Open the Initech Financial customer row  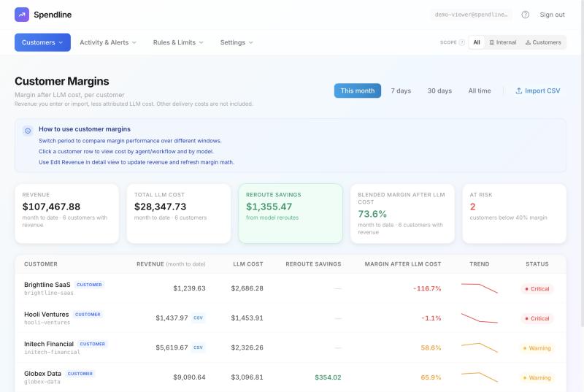point(291,347)
